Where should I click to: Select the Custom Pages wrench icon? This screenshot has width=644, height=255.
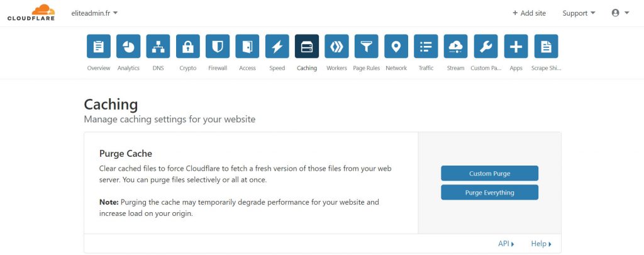pyautogui.click(x=486, y=46)
